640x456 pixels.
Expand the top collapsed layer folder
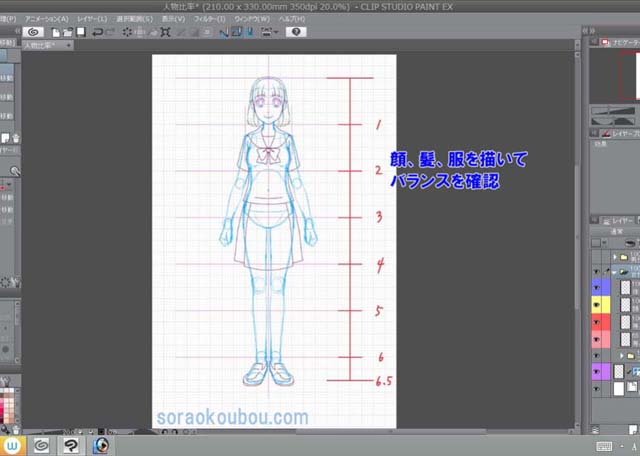tap(615, 257)
